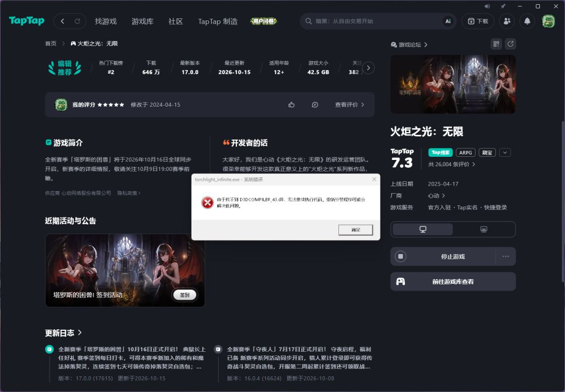565x392 pixels.
Task: Open the friends icon in the top bar
Action: pos(506,21)
